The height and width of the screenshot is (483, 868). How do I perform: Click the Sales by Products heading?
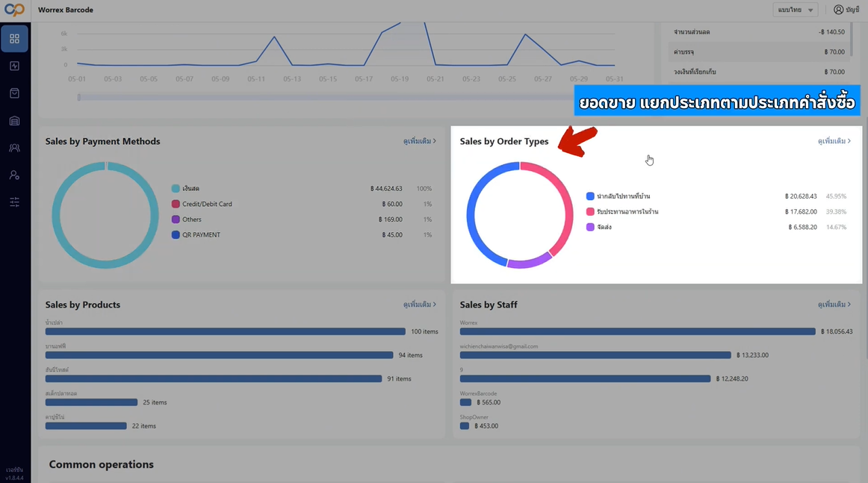pyautogui.click(x=82, y=305)
